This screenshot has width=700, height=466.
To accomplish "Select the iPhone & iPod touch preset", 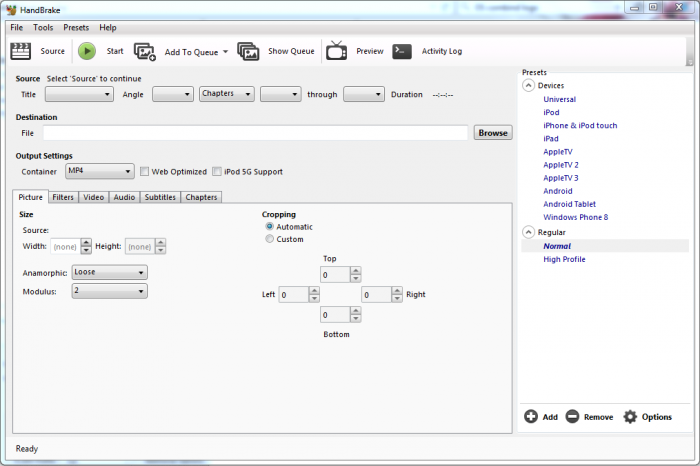I will tap(580, 125).
